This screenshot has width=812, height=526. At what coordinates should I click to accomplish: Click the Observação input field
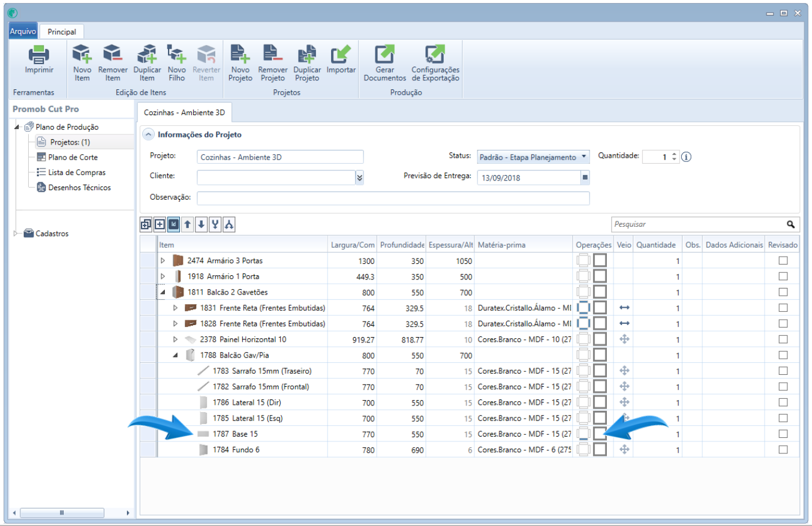pos(393,199)
